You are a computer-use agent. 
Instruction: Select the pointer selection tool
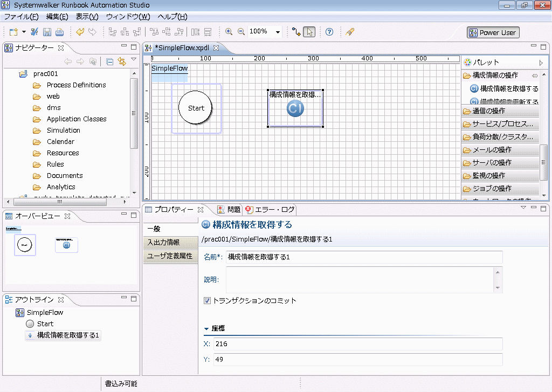[309, 32]
